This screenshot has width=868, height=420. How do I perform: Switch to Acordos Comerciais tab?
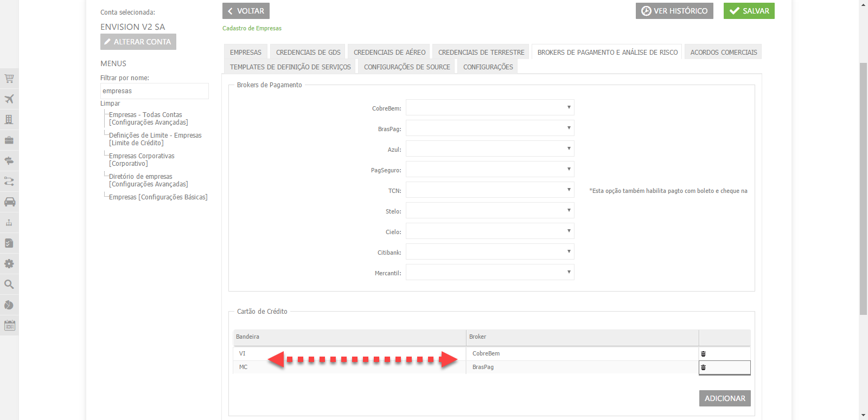(x=724, y=52)
